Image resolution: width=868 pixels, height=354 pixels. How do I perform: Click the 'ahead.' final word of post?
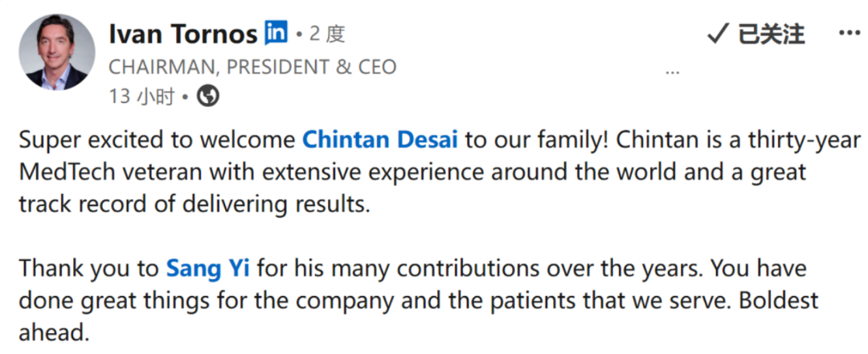tap(54, 333)
